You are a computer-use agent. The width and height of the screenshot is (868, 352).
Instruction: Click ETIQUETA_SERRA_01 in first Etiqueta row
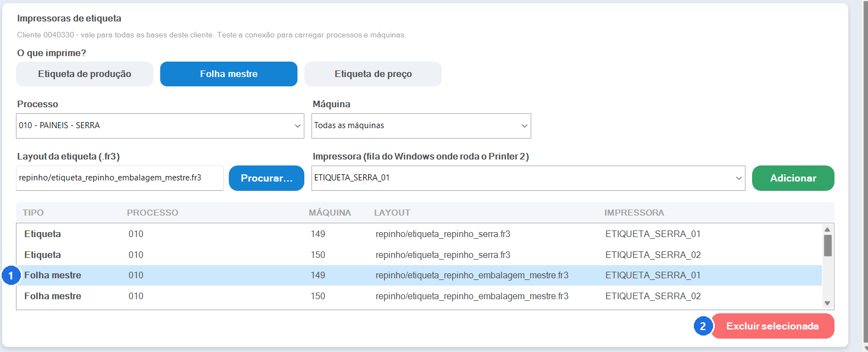653,234
